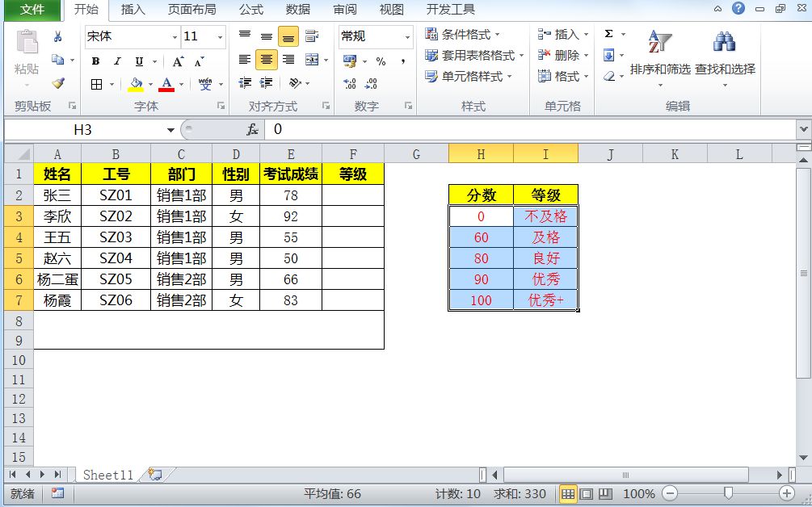Switch to the 公式 ribbon tab

250,10
